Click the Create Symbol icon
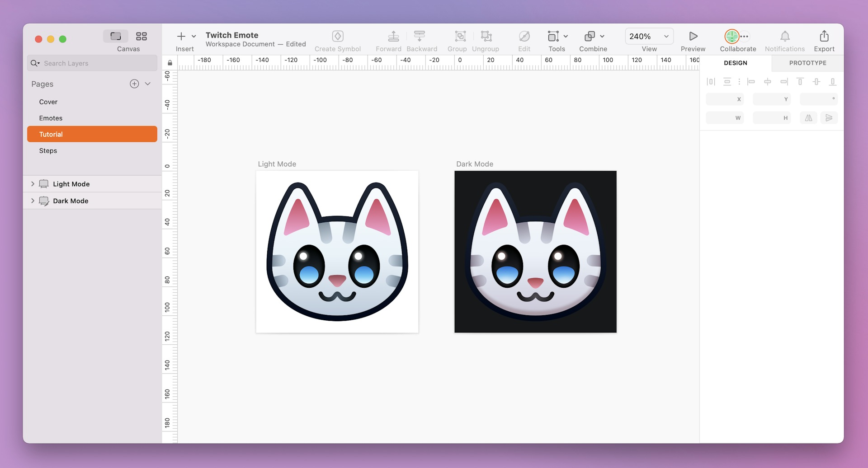This screenshot has width=868, height=468. coord(338,36)
